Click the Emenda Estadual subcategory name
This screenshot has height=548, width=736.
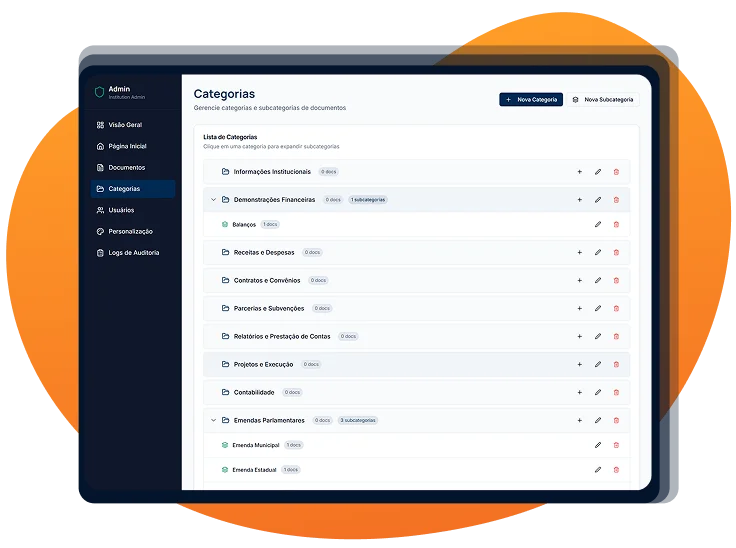254,470
